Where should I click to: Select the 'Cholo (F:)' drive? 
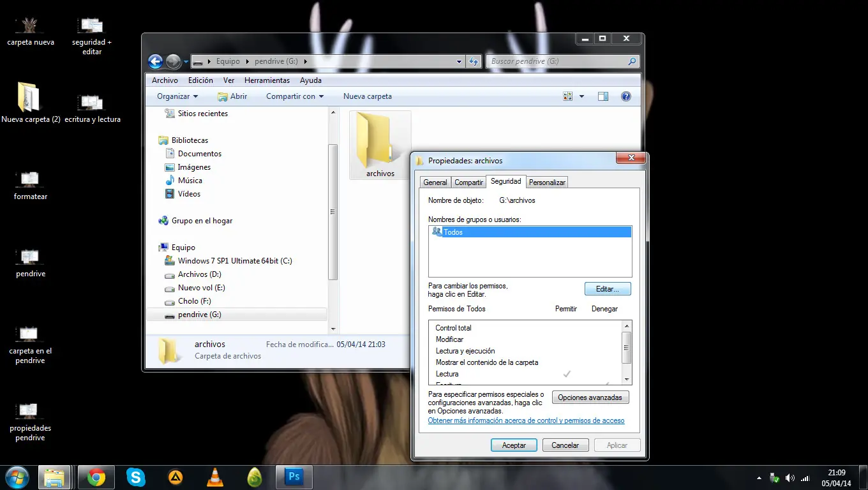coord(188,301)
